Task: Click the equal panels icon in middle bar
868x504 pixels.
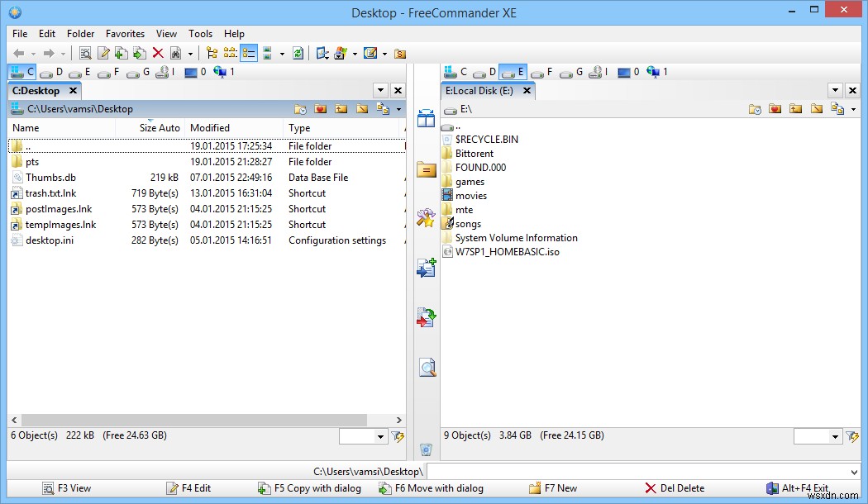Action: [427, 169]
